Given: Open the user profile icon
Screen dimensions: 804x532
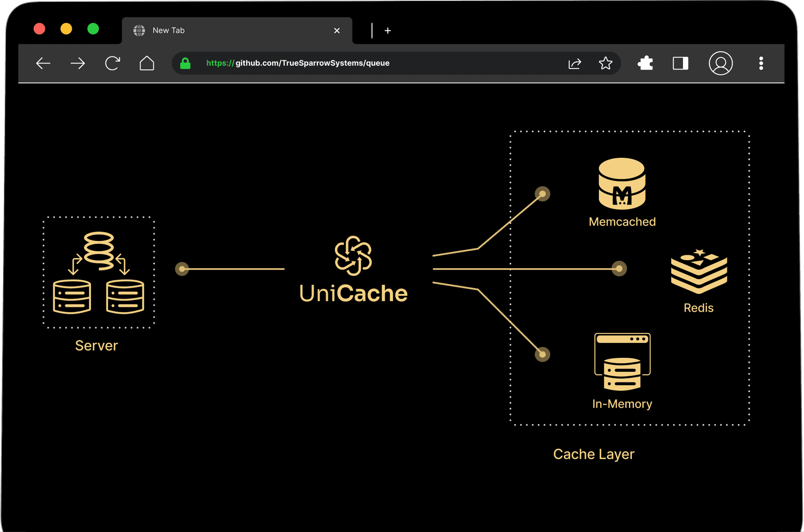Looking at the screenshot, I should point(721,63).
